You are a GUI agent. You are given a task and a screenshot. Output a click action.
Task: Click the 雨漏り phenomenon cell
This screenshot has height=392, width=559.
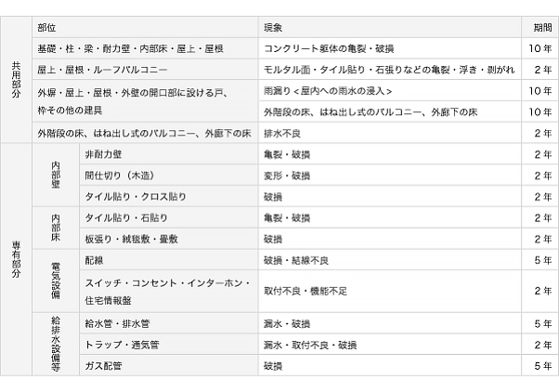[327, 91]
